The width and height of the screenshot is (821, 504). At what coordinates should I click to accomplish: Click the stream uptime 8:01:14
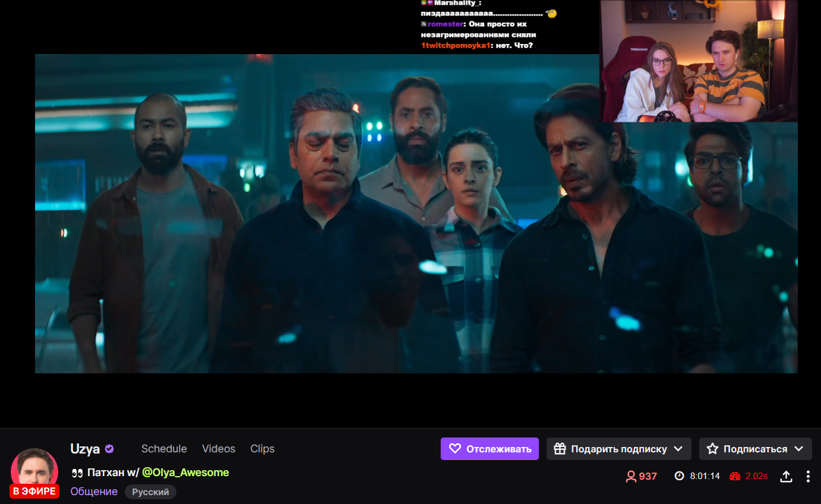pyautogui.click(x=705, y=476)
